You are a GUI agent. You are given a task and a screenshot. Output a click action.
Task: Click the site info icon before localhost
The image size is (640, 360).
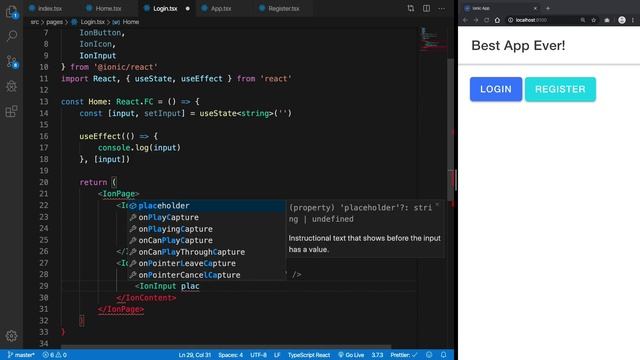click(x=510, y=20)
